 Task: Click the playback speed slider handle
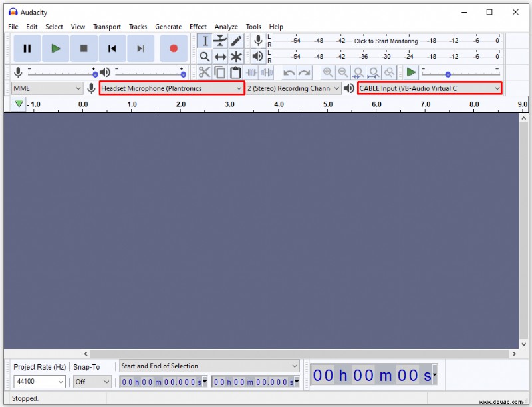click(x=448, y=74)
